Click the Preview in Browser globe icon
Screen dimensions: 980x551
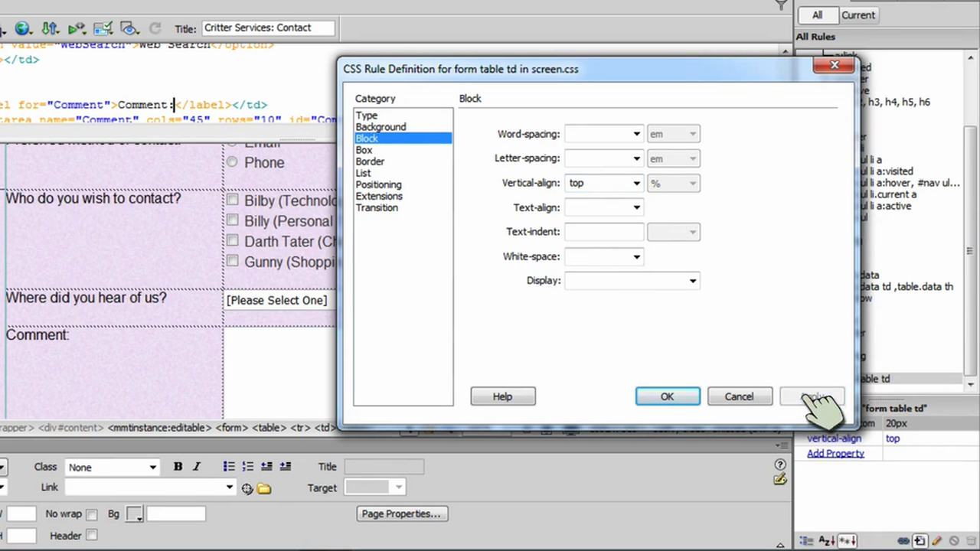pyautogui.click(x=21, y=28)
